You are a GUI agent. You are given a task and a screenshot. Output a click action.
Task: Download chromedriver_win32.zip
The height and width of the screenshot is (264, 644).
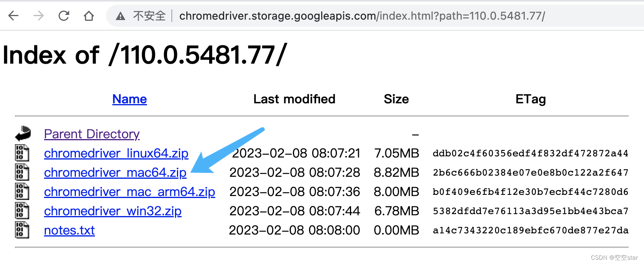click(112, 211)
